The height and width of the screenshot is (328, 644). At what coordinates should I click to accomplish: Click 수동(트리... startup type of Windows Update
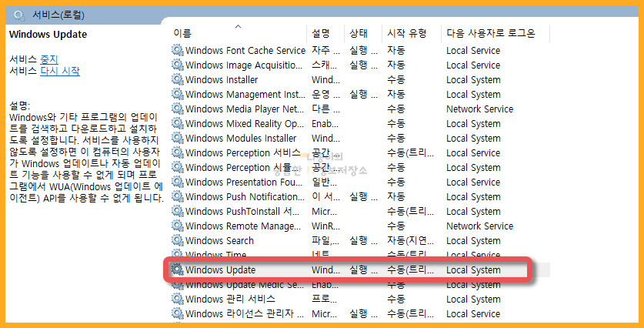tap(410, 270)
